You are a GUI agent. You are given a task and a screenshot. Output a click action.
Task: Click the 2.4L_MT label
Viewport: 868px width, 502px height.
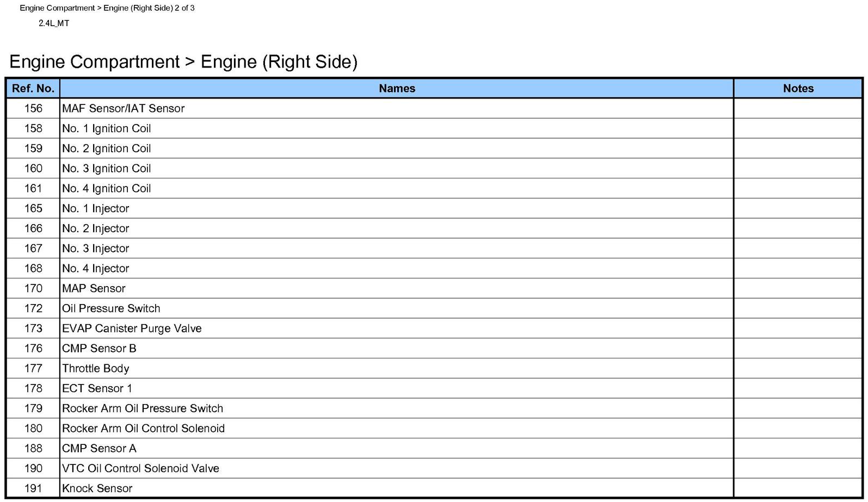coord(54,23)
